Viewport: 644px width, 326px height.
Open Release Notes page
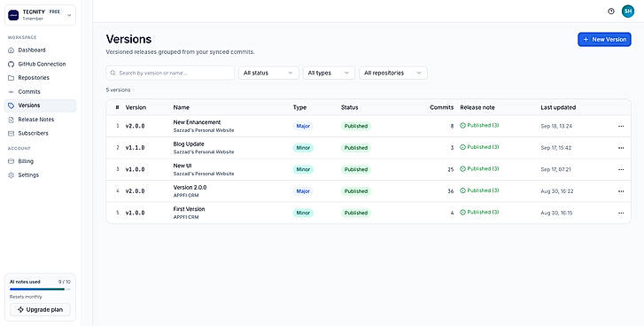pos(35,120)
